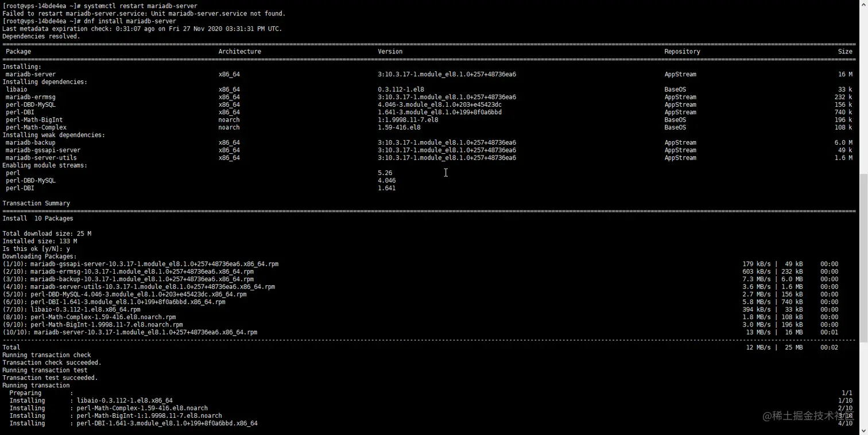Click the Transaction Summary heading
Screen dimensions: 868x435
tap(36, 203)
